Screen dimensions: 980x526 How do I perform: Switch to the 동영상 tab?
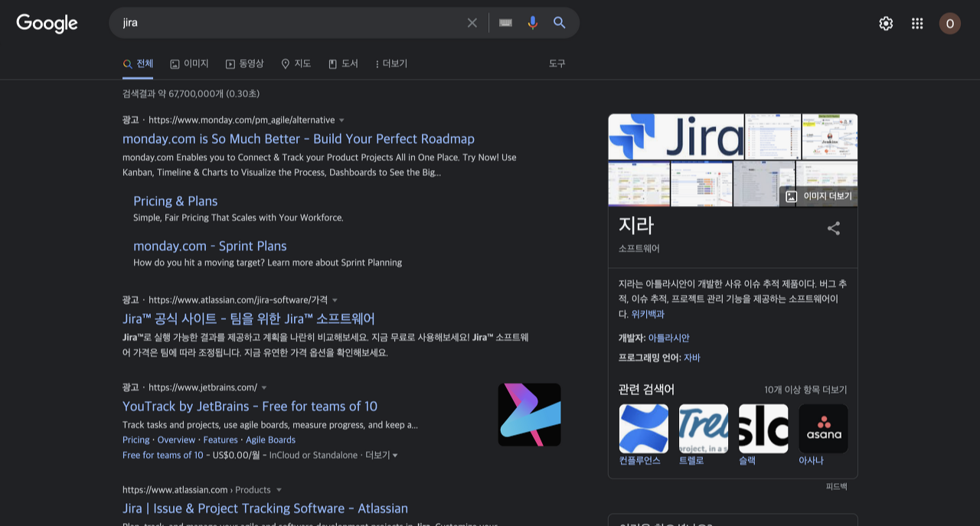point(244,64)
